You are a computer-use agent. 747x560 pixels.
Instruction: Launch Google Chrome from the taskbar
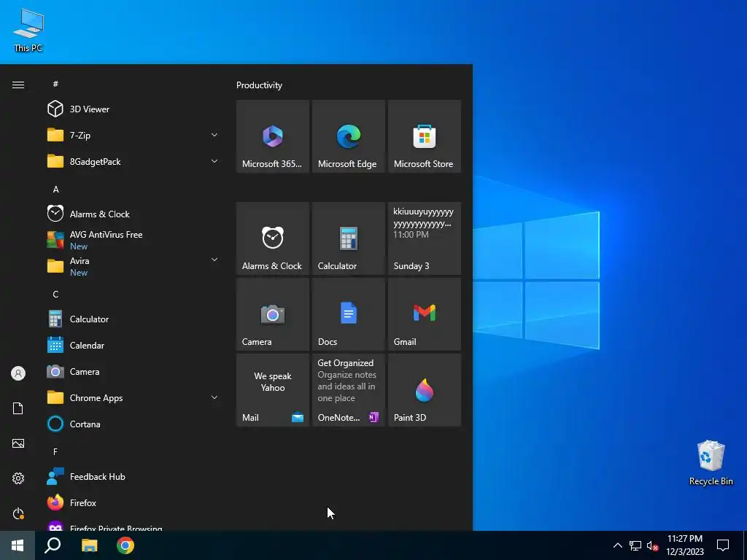125,545
